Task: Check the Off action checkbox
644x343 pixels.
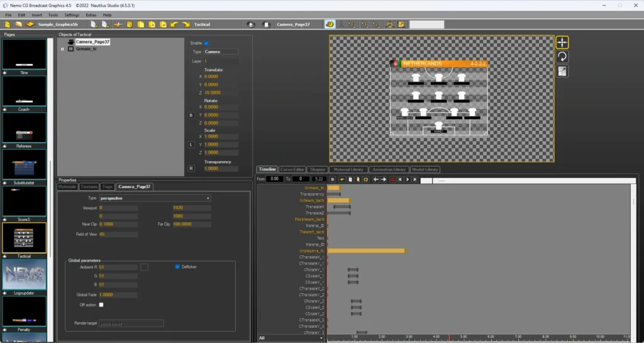Action: click(101, 305)
